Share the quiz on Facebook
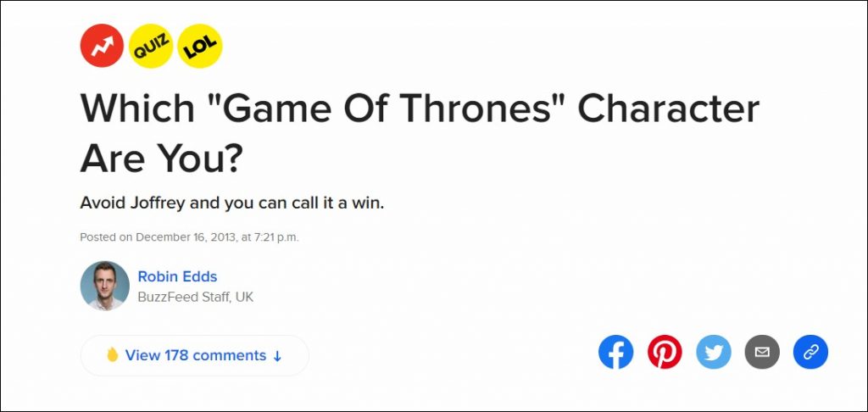 616,352
